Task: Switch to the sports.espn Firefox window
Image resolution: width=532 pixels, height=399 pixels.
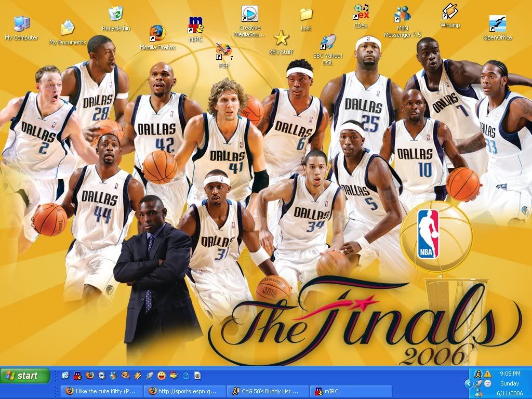Action: (184, 391)
